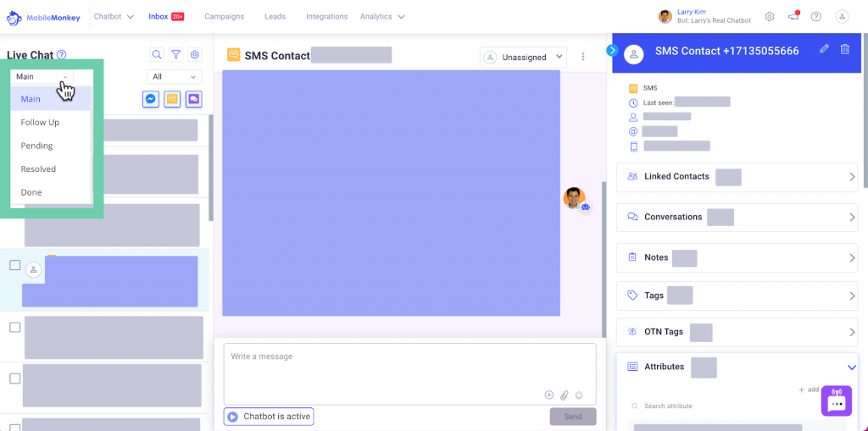Click the agent avatar beside the message

pyautogui.click(x=574, y=198)
